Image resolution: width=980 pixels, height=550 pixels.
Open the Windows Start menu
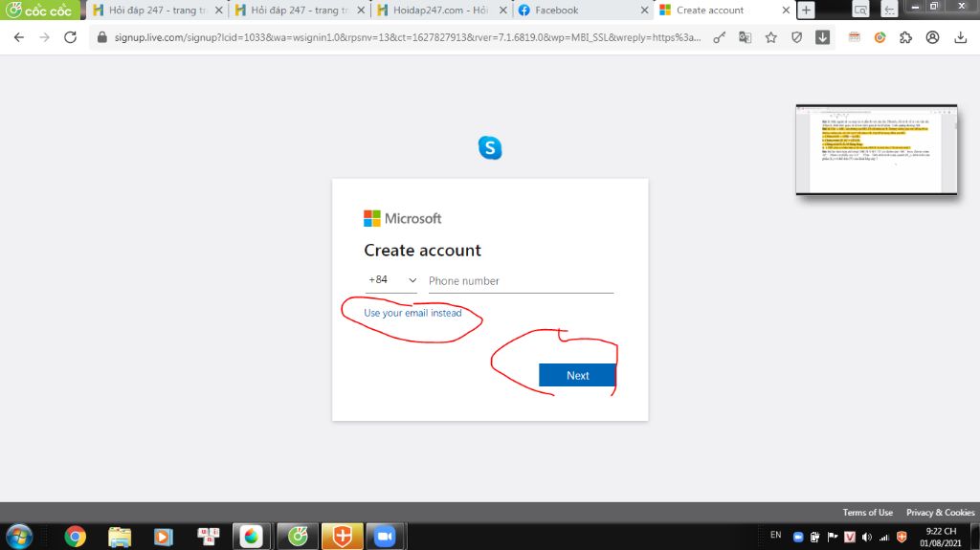(x=19, y=537)
